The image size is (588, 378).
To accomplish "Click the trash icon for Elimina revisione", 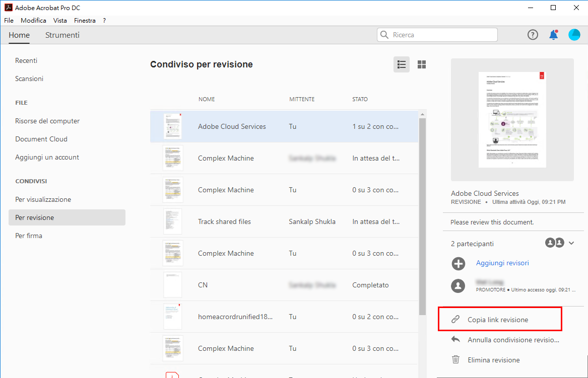I will 455,360.
